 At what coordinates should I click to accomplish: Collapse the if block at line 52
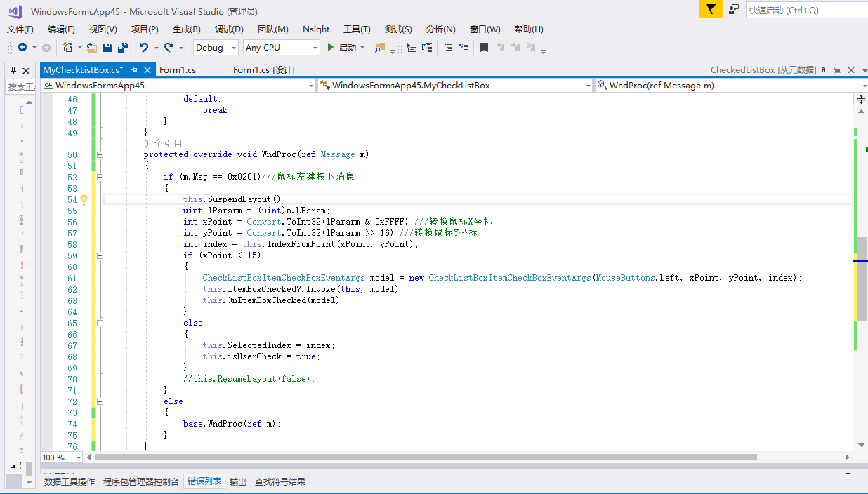(x=99, y=177)
